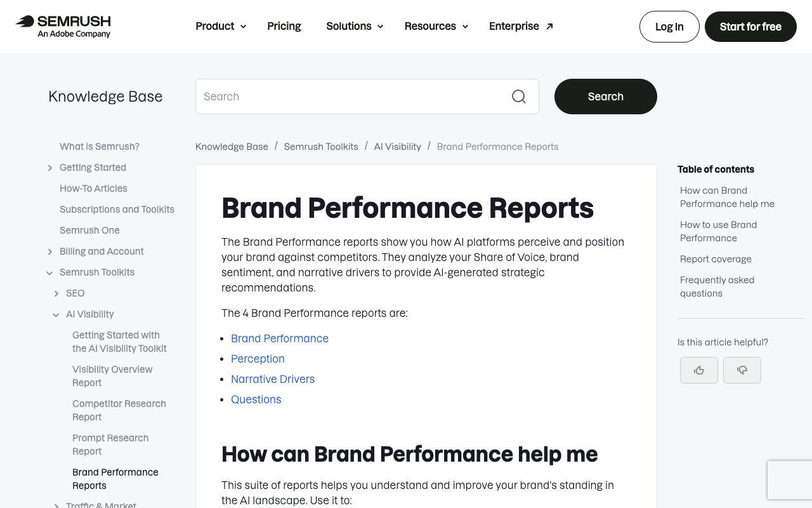The height and width of the screenshot is (508, 812).
Task: Open How-To Articles in sidebar
Action: point(93,189)
